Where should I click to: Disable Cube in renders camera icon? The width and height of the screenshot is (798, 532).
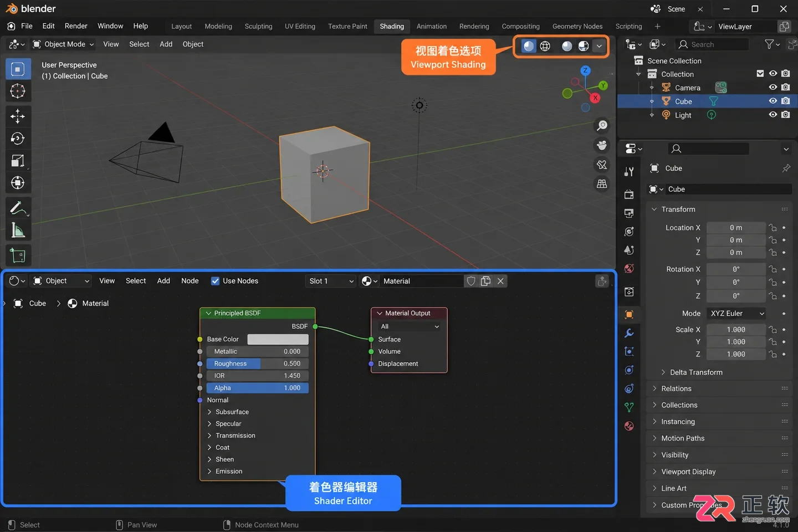point(785,101)
